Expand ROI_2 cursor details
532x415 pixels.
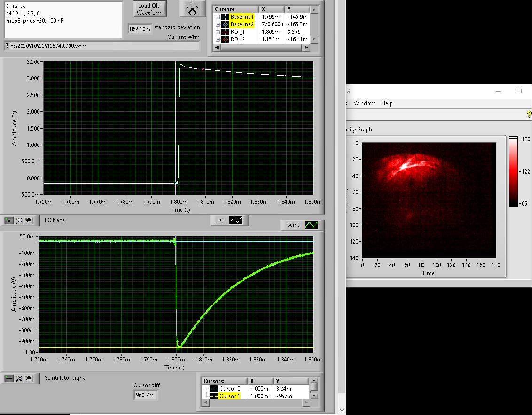point(218,39)
